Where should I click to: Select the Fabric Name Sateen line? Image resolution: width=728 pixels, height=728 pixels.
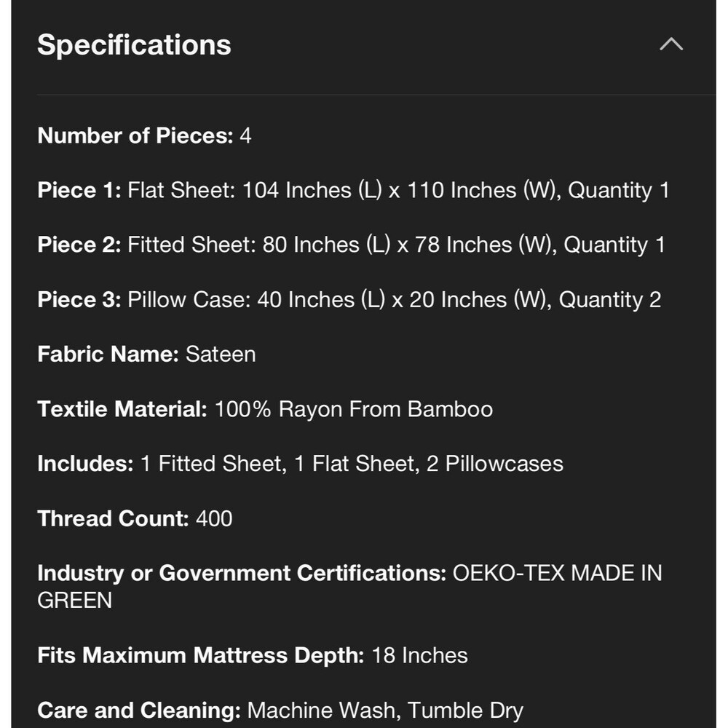147,355
